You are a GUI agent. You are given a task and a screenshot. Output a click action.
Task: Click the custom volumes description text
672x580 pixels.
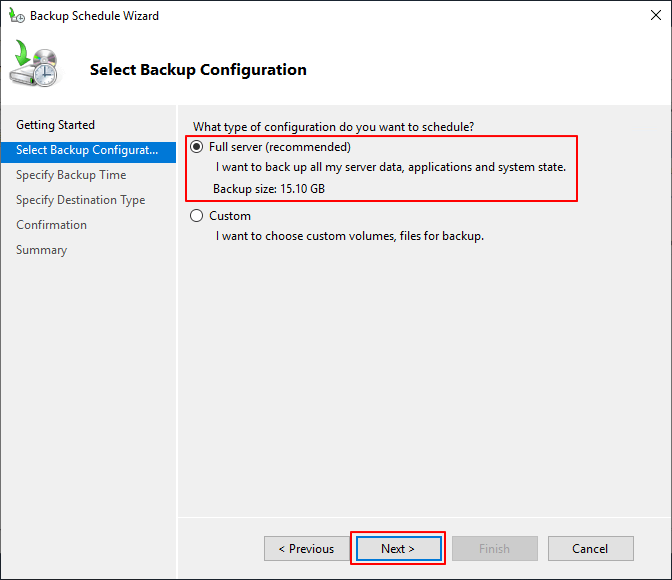350,236
